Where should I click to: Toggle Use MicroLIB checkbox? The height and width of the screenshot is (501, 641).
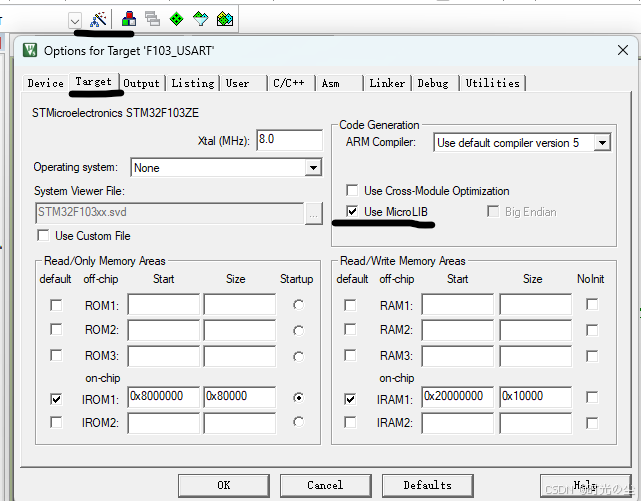[x=352, y=211]
